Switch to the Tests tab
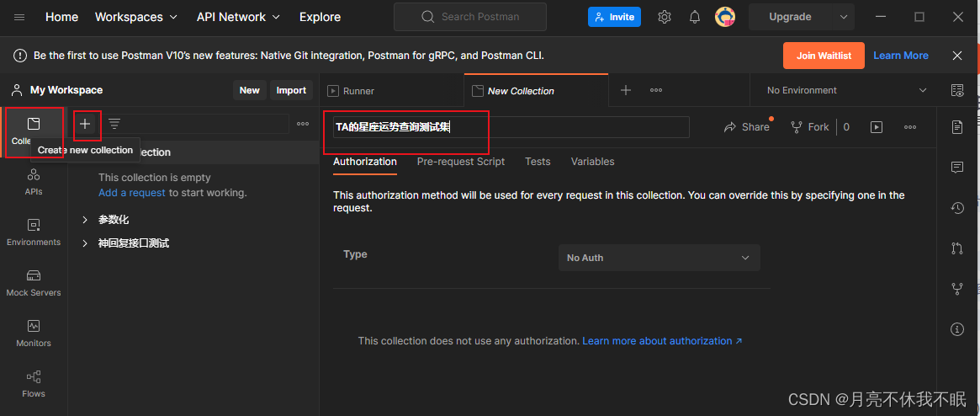 click(x=538, y=162)
